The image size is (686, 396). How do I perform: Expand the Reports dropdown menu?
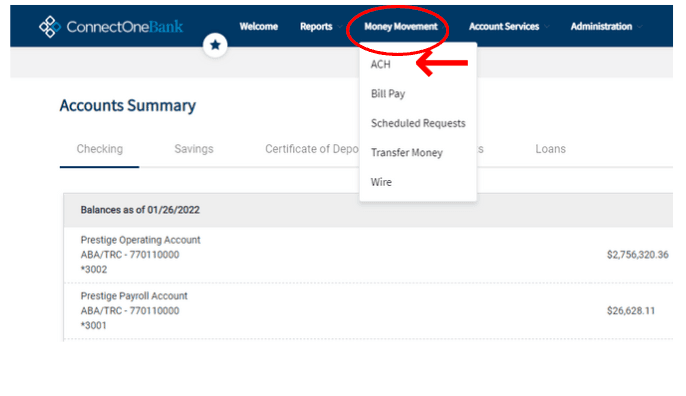point(321,27)
